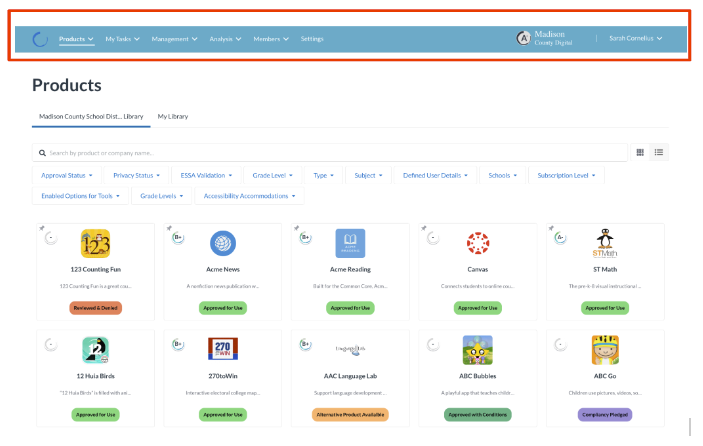
Task: Click Approved with Conditions badge on ABC Bubbles
Action: [x=478, y=415]
